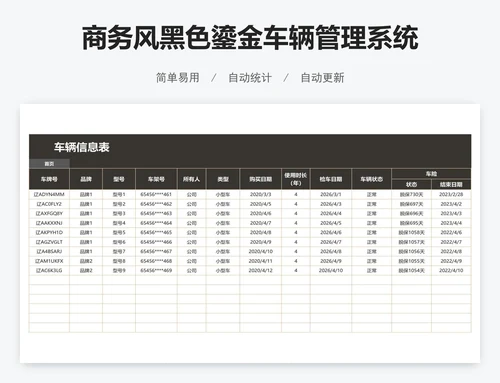This screenshot has width=500, height=383.
Task: Click the 商务风黑色鎏金车辆管理系统 headline
Action: pos(250,38)
